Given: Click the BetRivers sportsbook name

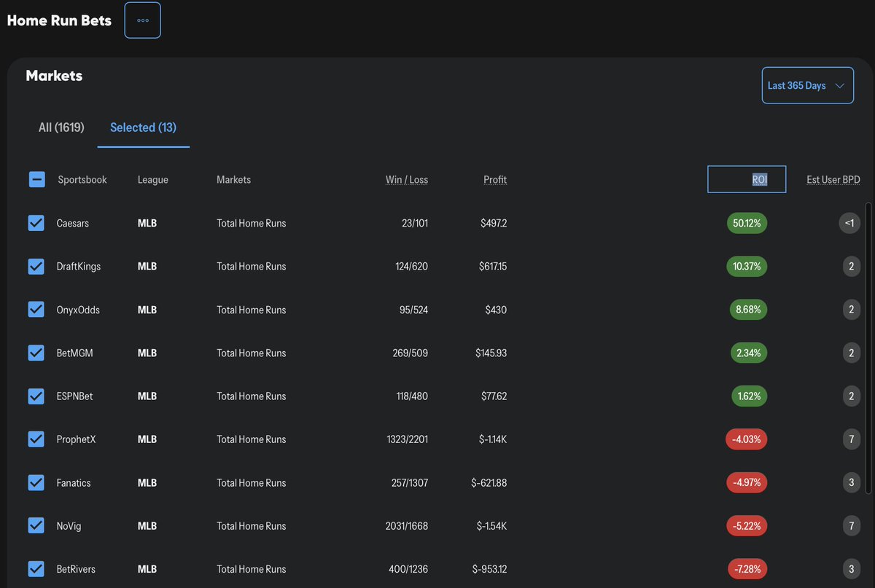Looking at the screenshot, I should (76, 569).
